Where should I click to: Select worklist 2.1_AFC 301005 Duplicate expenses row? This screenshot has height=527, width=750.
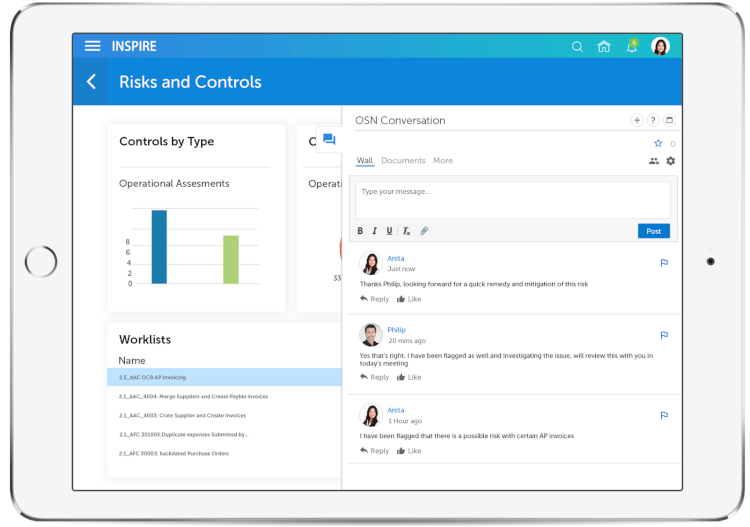coord(224,435)
